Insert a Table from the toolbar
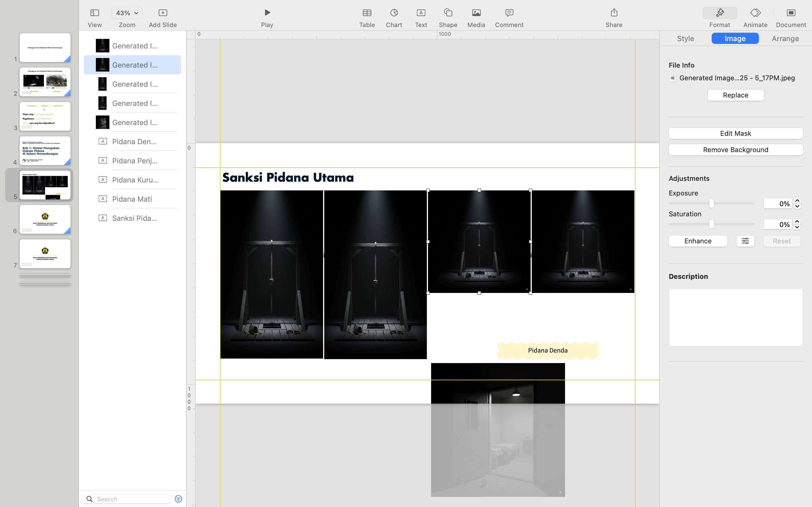Viewport: 812px width, 507px height. click(x=367, y=13)
